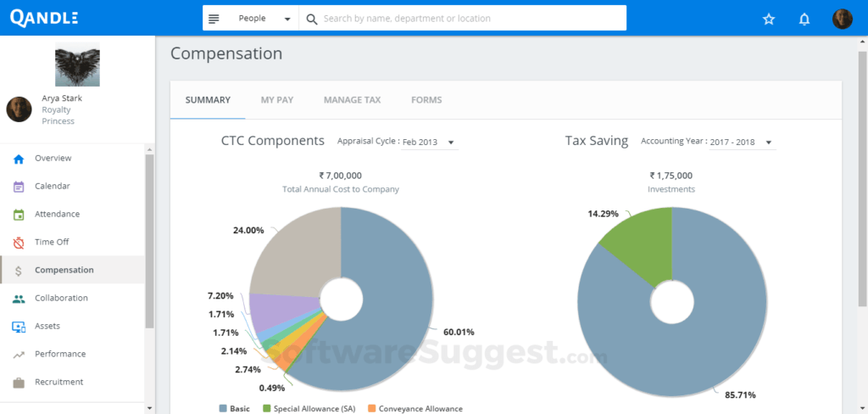Open user avatar menu in top bar
Image resolution: width=868 pixels, height=414 pixels.
click(842, 19)
